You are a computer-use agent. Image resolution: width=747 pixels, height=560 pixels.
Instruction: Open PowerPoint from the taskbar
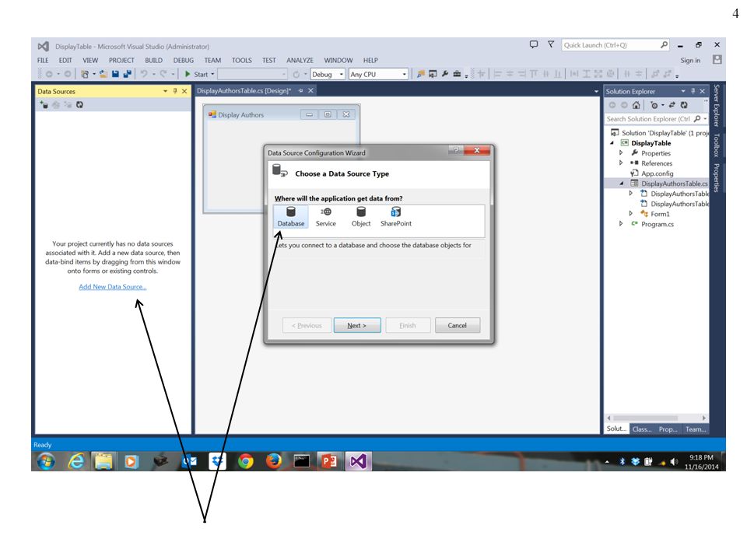329,461
